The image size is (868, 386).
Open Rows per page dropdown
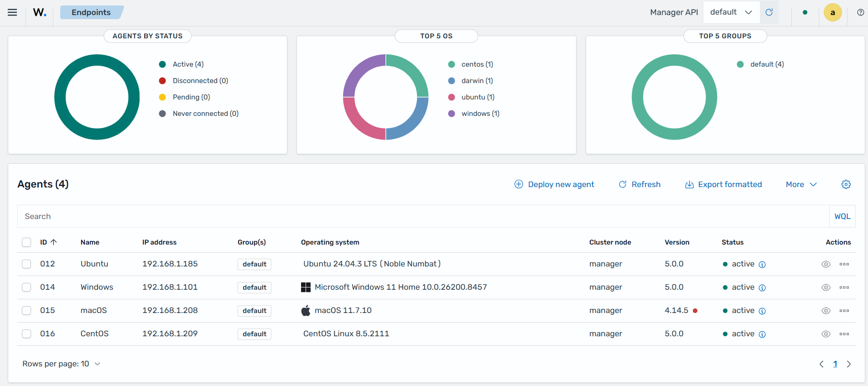point(61,364)
